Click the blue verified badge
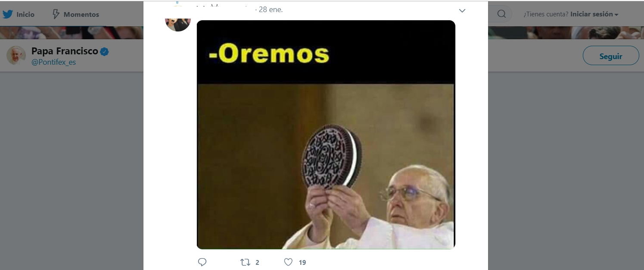 coord(104,52)
